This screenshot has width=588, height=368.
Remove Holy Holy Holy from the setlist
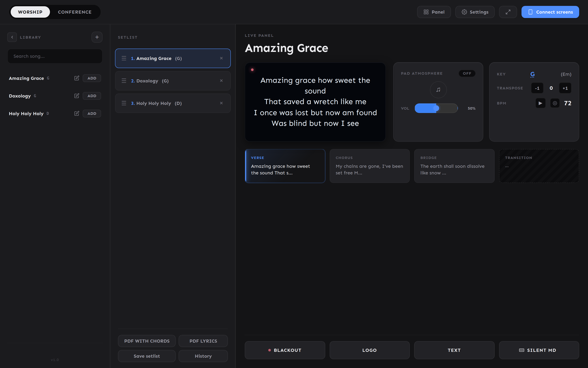click(221, 103)
